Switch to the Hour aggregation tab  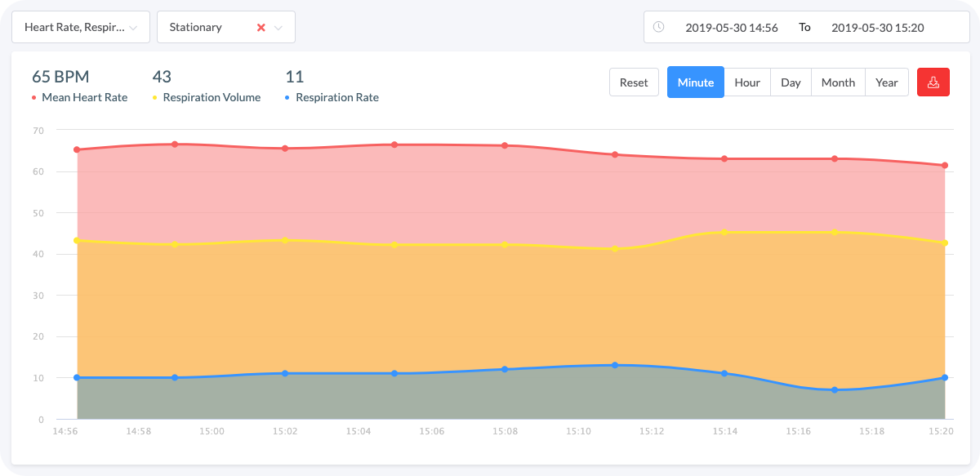pos(747,82)
